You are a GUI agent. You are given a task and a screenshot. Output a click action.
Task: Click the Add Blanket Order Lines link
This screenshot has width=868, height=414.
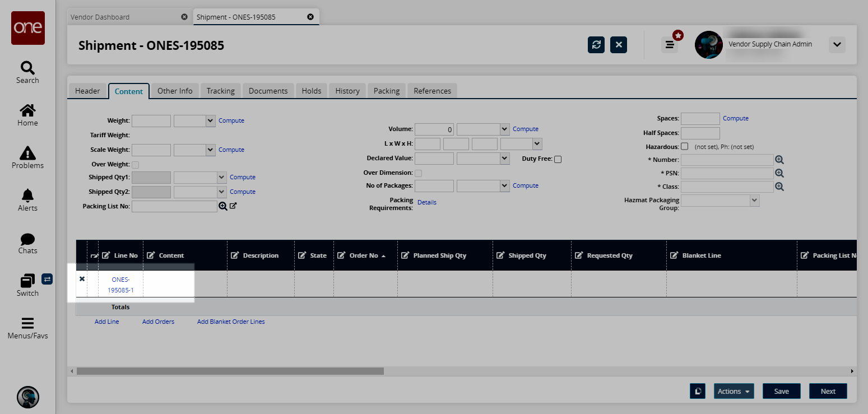point(231,322)
